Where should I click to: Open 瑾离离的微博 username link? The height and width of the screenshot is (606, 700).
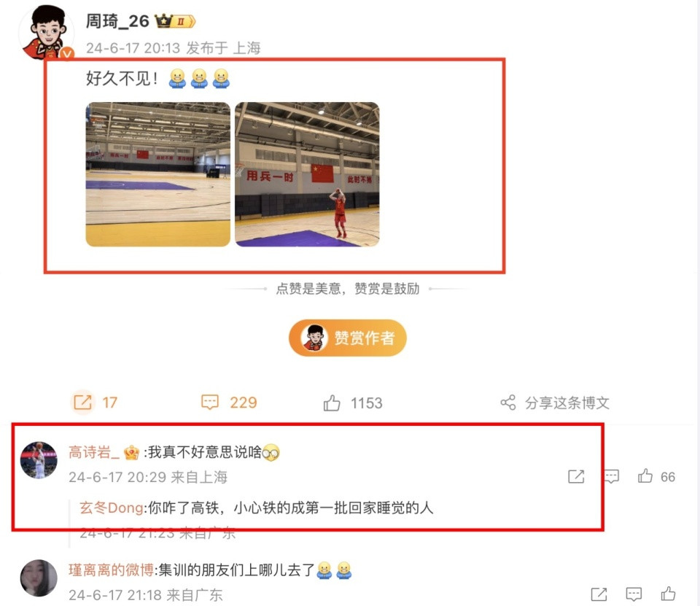(x=111, y=570)
